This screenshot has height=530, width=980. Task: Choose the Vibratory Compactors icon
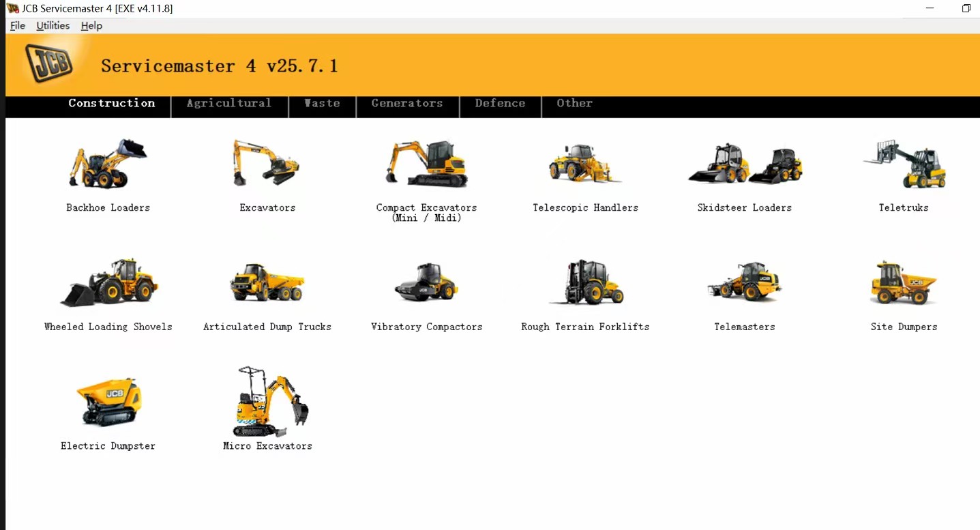pyautogui.click(x=427, y=282)
